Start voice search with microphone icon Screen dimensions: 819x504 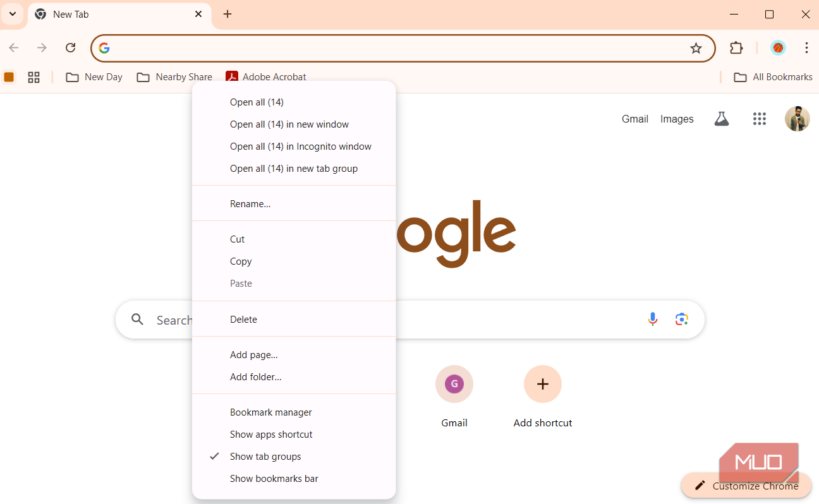click(653, 320)
